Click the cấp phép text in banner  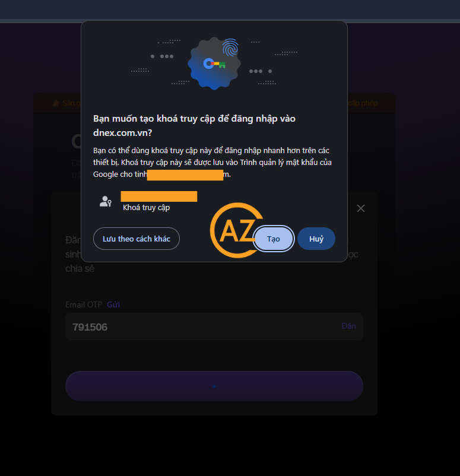pyautogui.click(x=363, y=103)
